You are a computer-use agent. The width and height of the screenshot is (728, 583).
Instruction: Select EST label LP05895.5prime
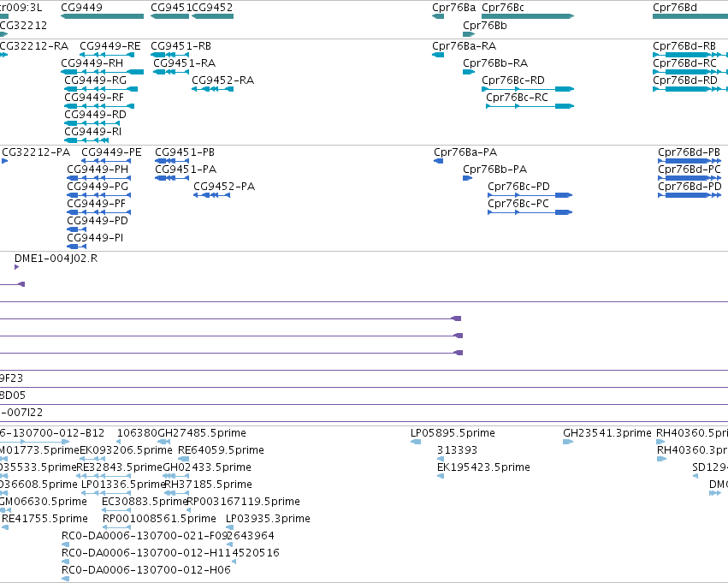[453, 433]
